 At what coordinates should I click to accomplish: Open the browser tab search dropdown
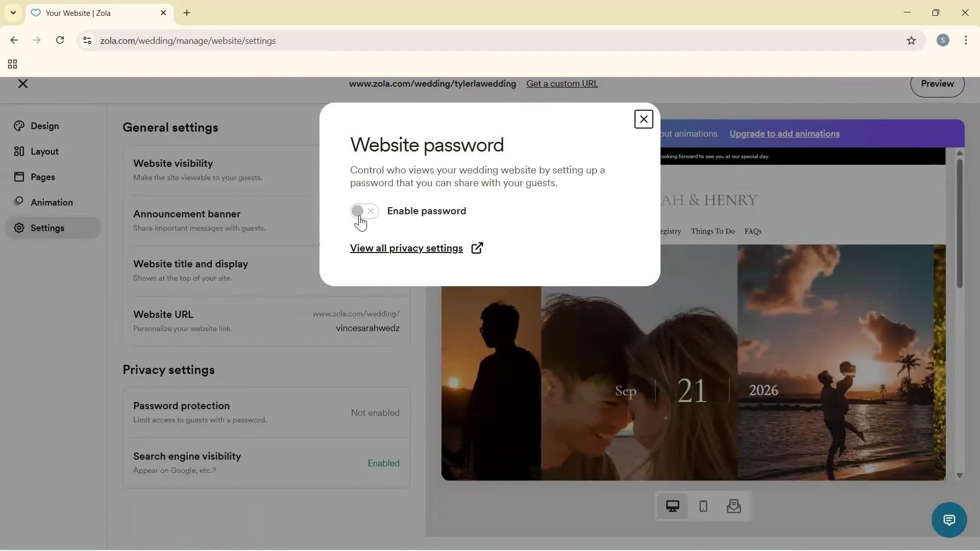(x=13, y=13)
